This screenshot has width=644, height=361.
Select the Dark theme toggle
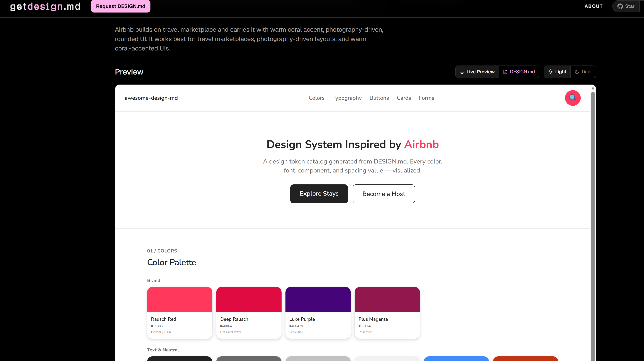click(583, 72)
